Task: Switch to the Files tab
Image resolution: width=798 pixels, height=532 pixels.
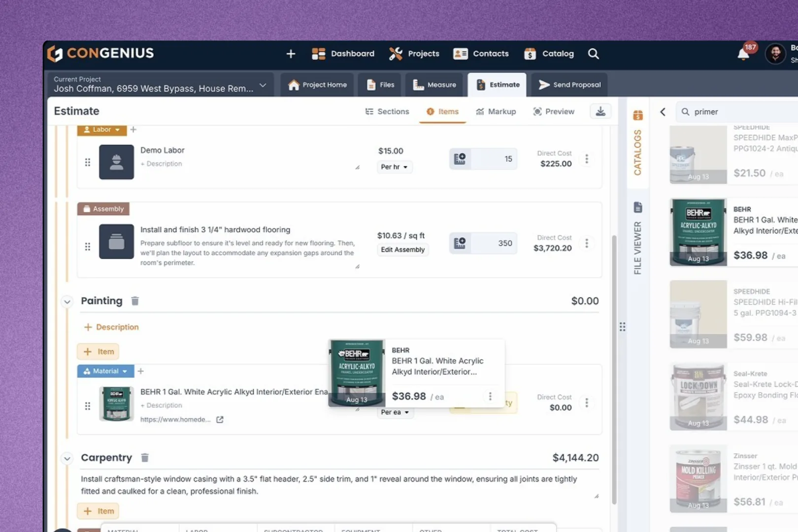Action: click(x=380, y=85)
